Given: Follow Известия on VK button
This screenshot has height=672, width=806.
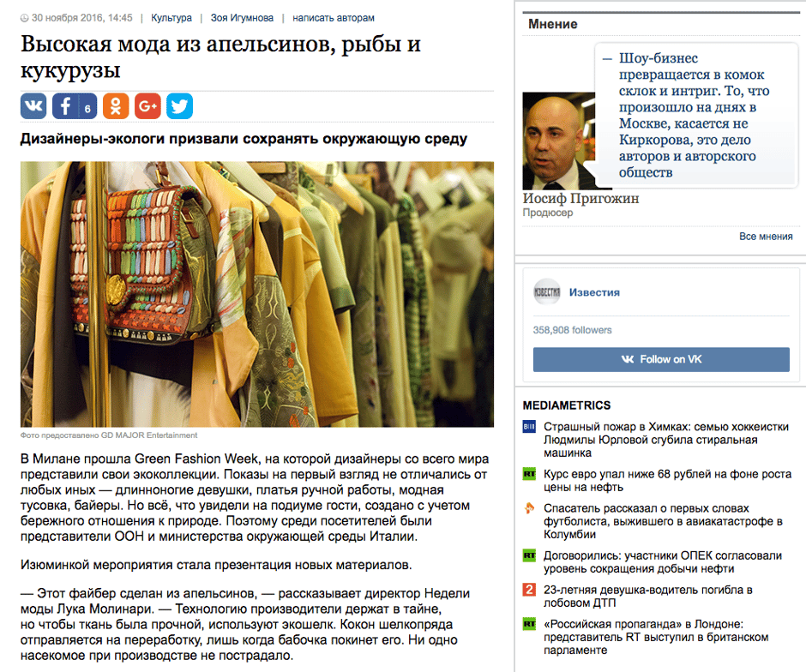Looking at the screenshot, I should coord(661,360).
